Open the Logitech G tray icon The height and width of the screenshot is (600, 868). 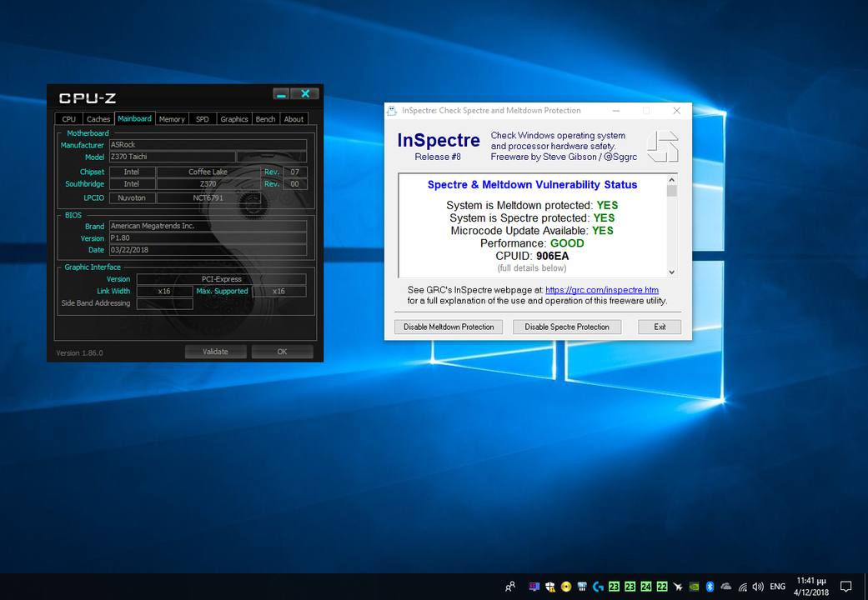click(598, 587)
